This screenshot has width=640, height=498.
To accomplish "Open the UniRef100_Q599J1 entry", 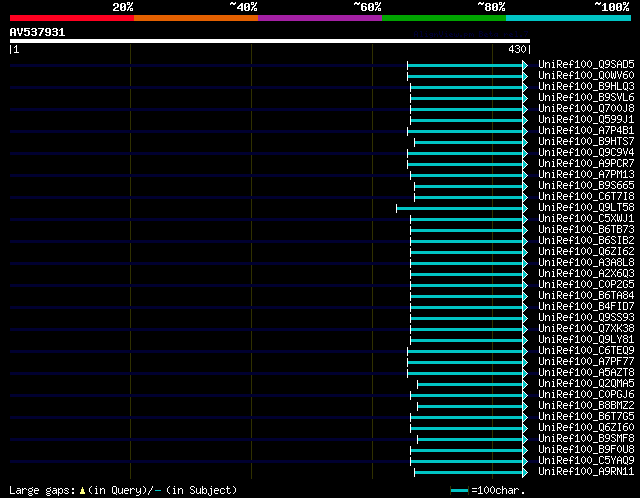I will tap(586, 120).
